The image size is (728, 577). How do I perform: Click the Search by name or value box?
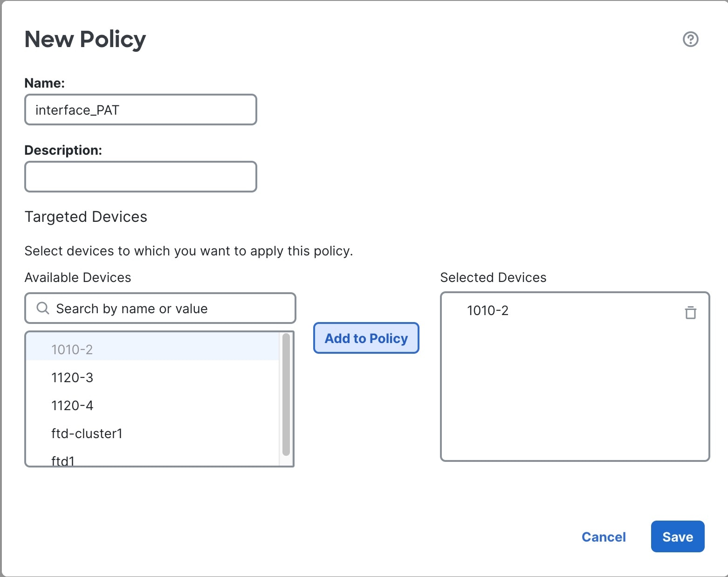[x=160, y=308]
